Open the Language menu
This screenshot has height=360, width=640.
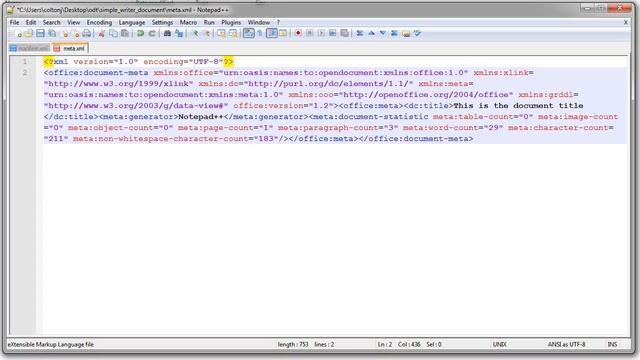(132, 22)
